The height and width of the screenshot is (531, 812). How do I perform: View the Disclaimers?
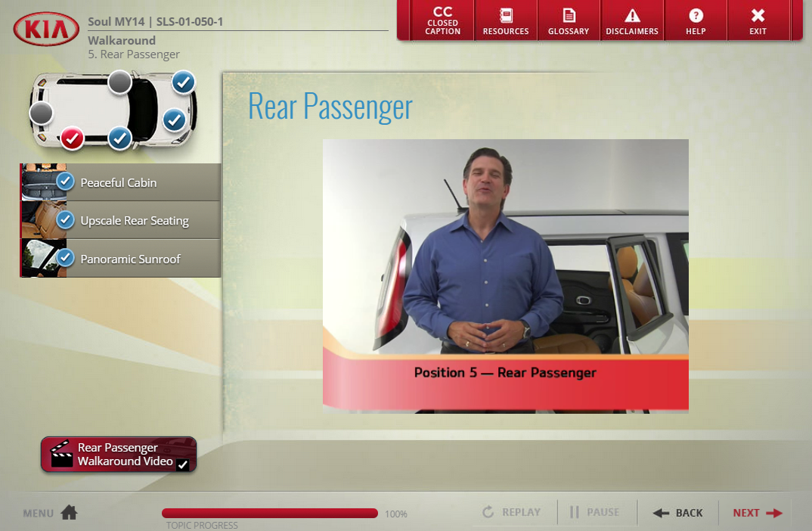click(x=632, y=20)
